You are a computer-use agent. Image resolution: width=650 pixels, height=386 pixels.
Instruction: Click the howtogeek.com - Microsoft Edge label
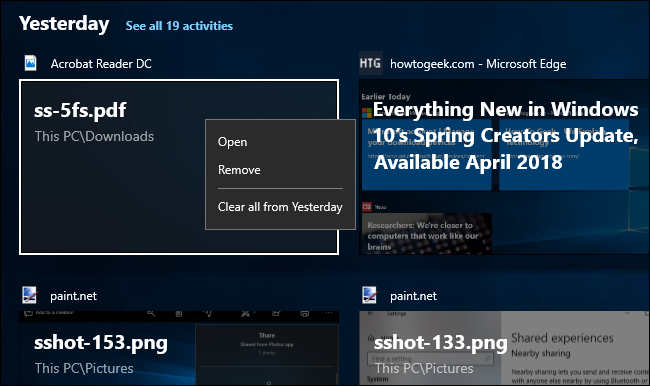tap(478, 64)
